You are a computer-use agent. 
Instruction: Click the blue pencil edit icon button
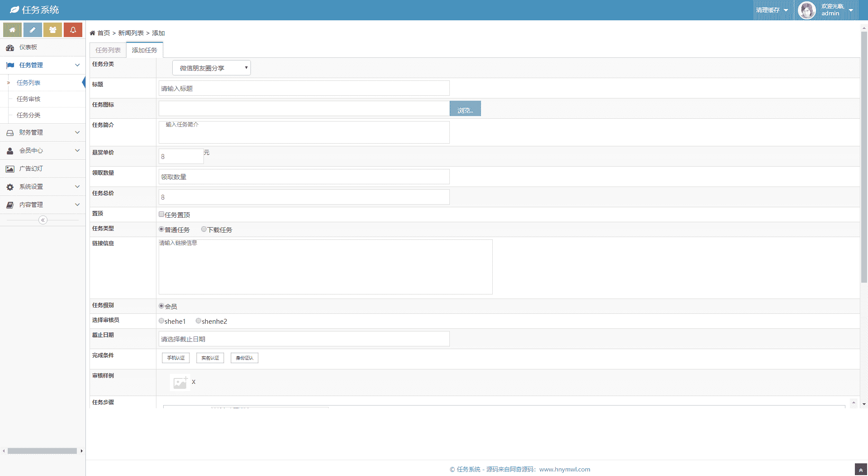(x=33, y=30)
